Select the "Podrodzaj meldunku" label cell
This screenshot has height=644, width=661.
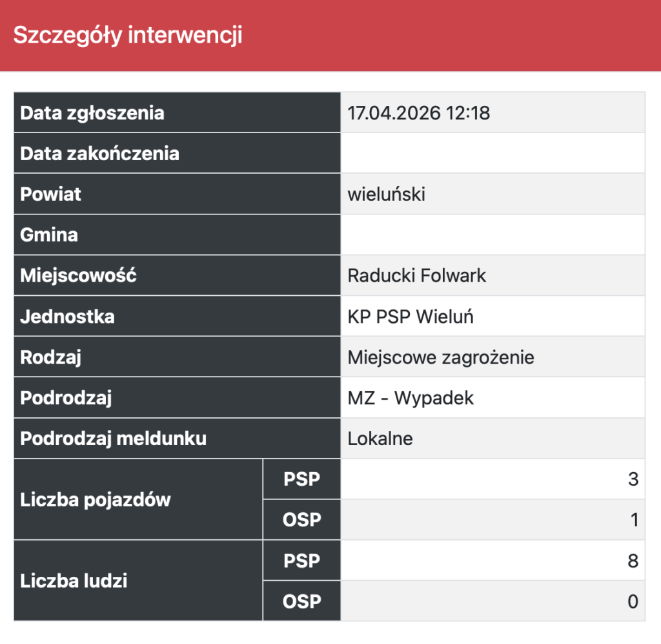[x=114, y=439]
